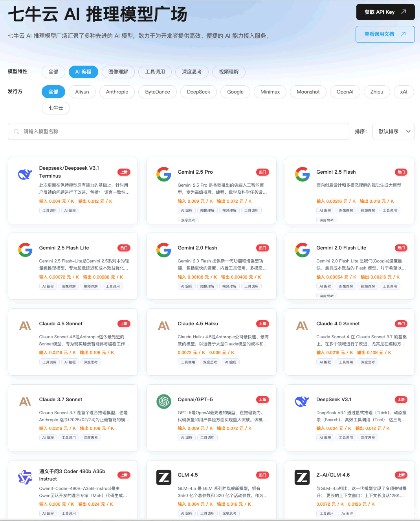Focus the 请输入模型名称 search field
The image size is (420, 521).
[x=181, y=132]
